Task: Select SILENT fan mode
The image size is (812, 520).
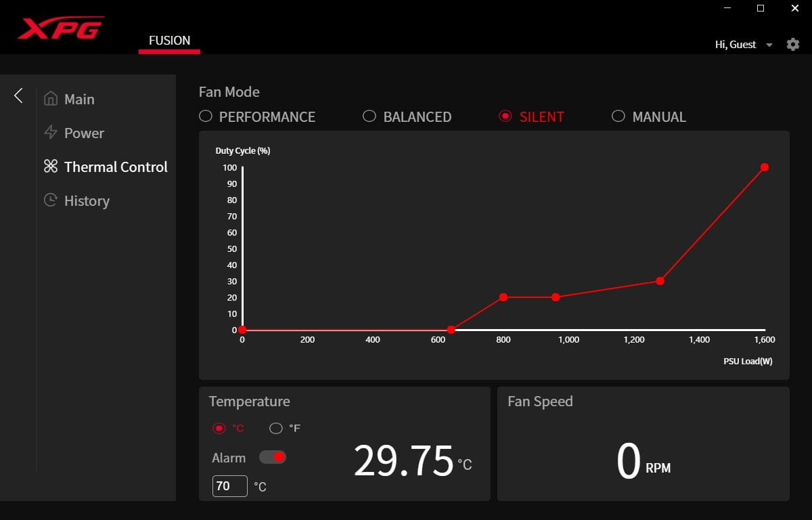Action: (531, 116)
